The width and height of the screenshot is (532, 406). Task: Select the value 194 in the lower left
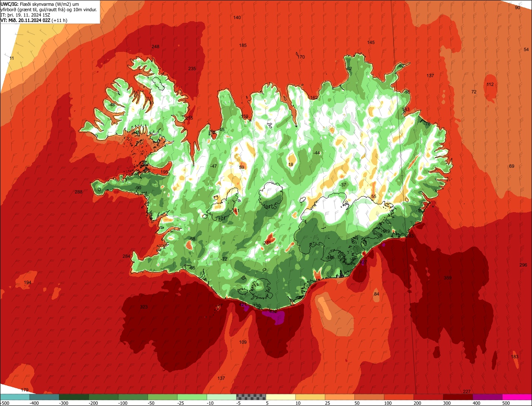(27, 282)
